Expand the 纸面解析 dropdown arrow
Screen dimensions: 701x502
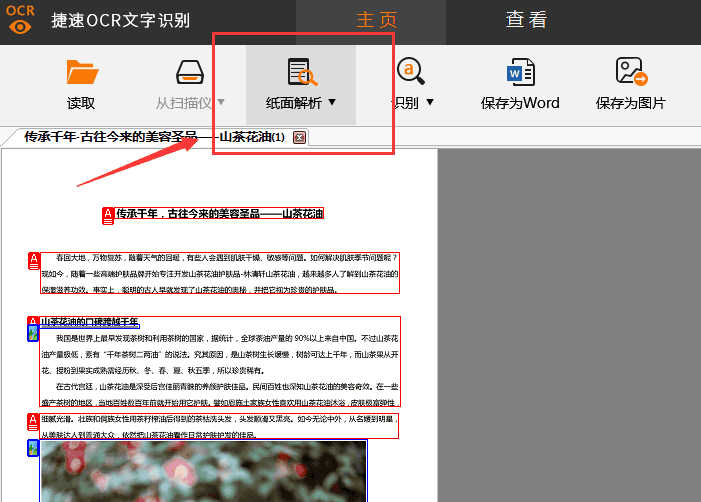click(332, 102)
